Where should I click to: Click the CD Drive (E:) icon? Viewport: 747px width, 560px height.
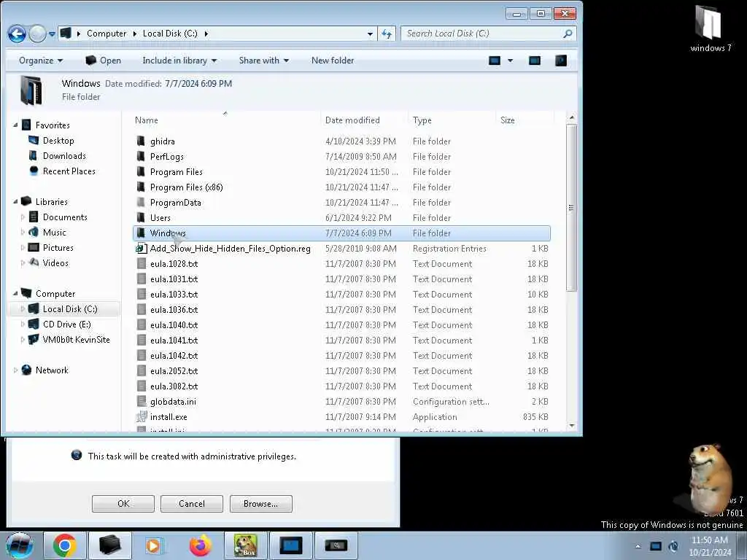point(34,324)
